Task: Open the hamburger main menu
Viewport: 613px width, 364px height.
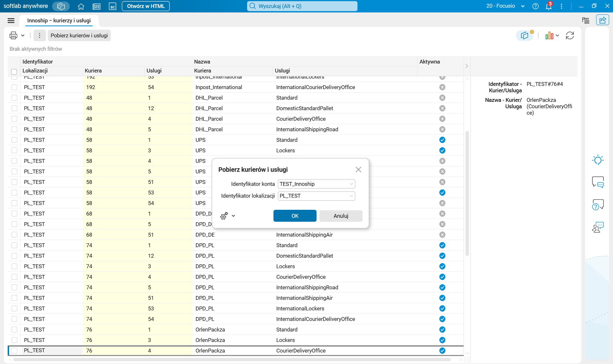Action: (x=11, y=21)
